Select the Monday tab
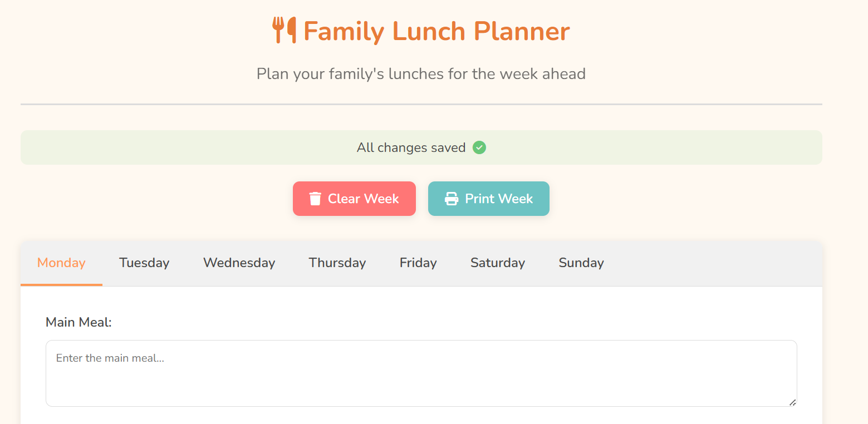 61,263
